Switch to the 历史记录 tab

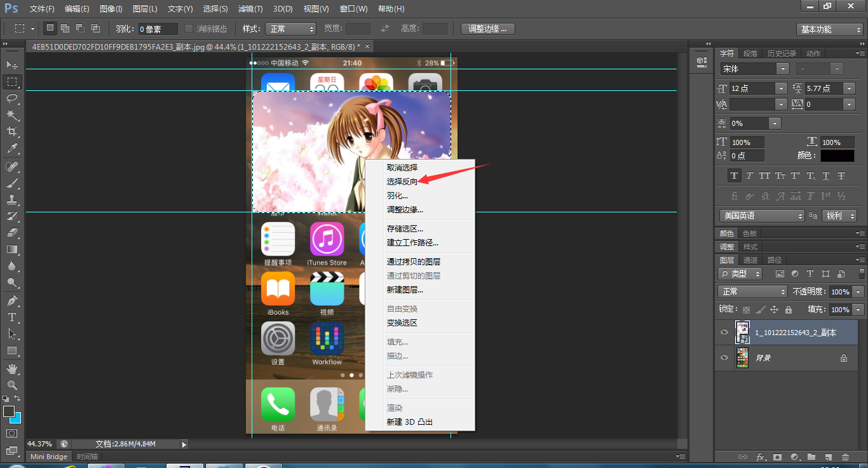click(782, 53)
